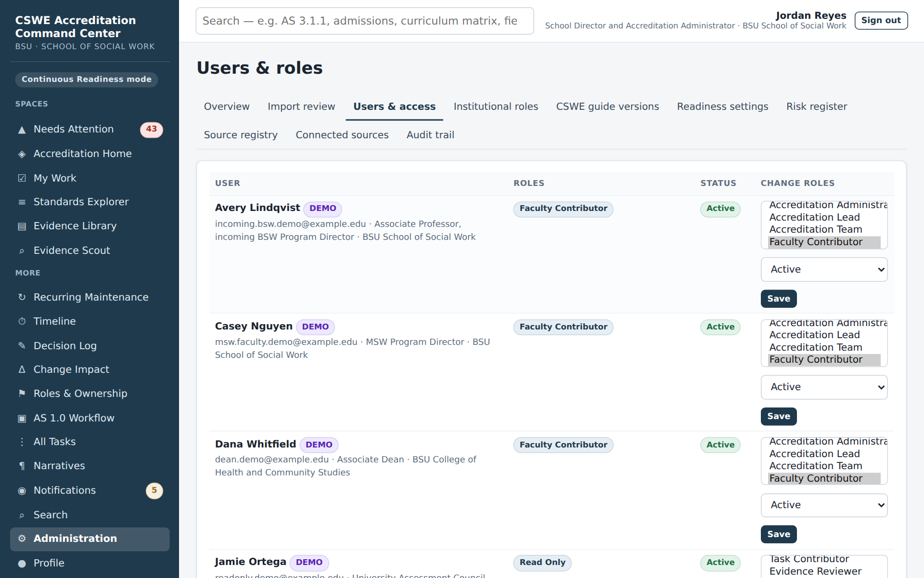Click Evidence Library icon

click(22, 226)
